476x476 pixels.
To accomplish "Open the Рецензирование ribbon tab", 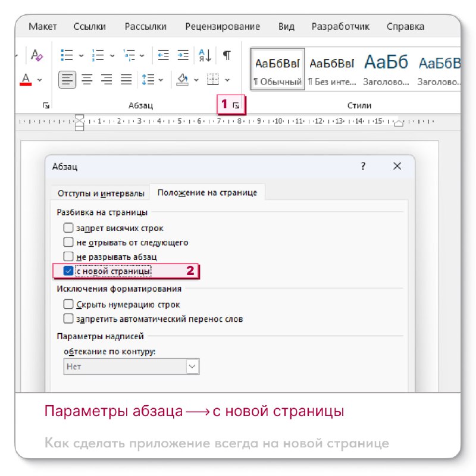I will [x=222, y=27].
